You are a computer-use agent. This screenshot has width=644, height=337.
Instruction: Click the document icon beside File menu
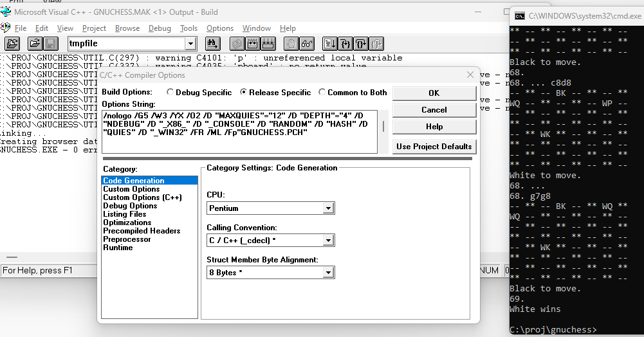tap(5, 28)
